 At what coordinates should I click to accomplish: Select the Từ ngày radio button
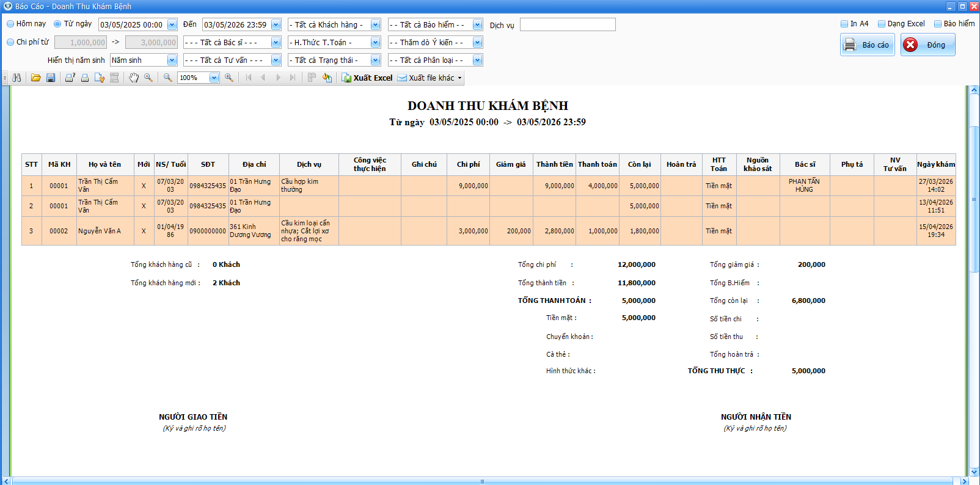click(x=57, y=24)
